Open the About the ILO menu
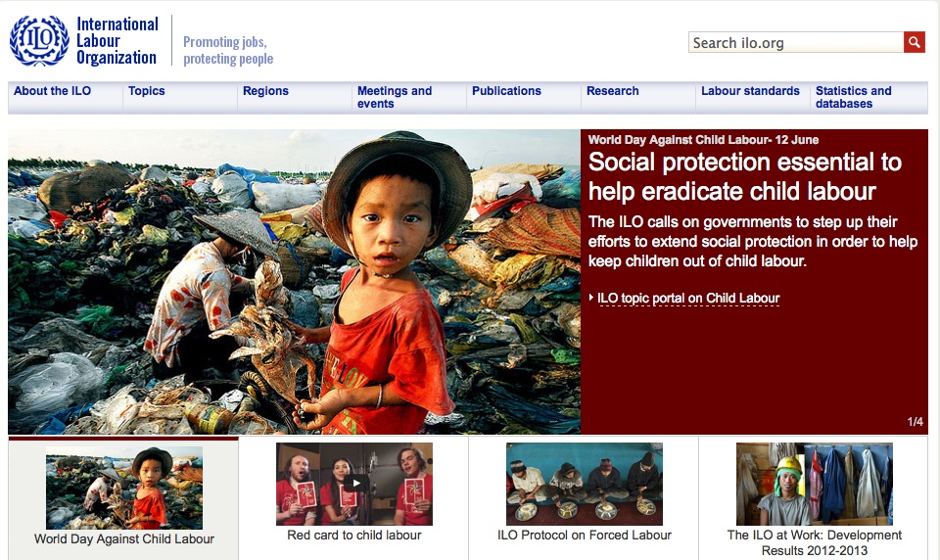Viewport: 940px width, 560px height. [53, 91]
